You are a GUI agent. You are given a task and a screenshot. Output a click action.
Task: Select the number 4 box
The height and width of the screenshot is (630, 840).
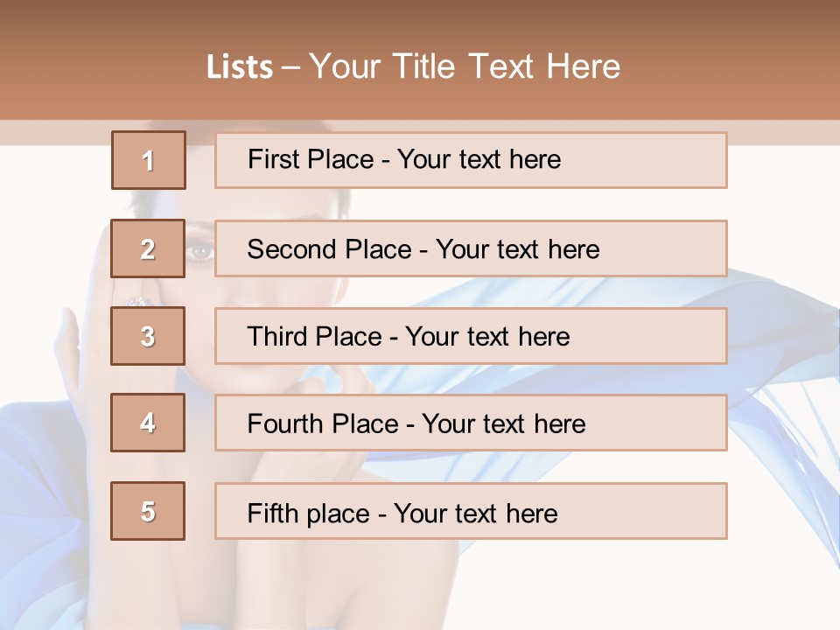pos(148,423)
